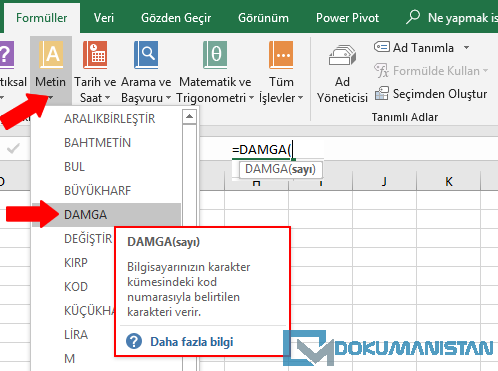Screen dimensions: 498x371
Task: Switch to the Veri tab
Action: click(x=104, y=18)
